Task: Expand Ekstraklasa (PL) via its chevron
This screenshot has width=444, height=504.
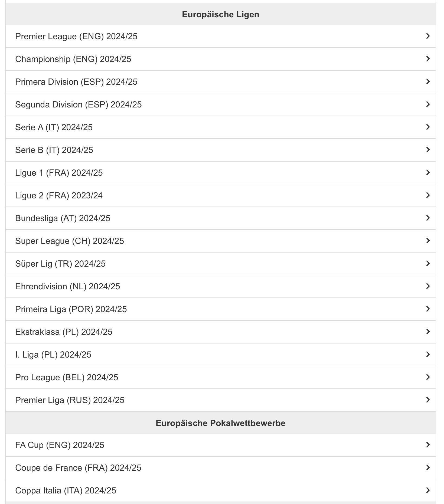Action: (x=428, y=332)
